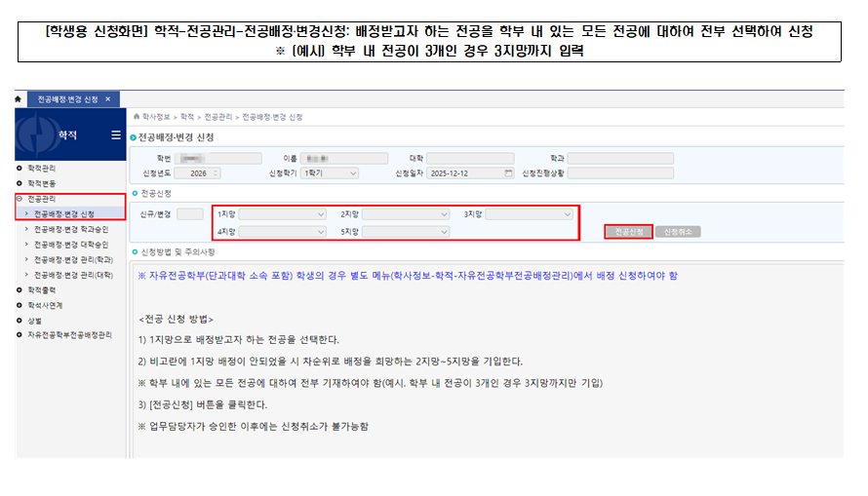Click the home icon beside the tab

pyautogui.click(x=19, y=99)
